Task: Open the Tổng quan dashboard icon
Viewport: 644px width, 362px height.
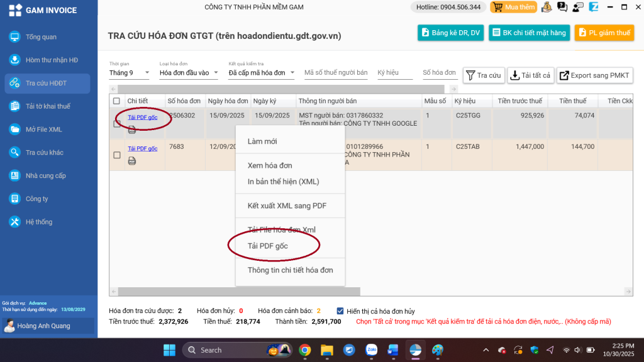Action: click(14, 37)
